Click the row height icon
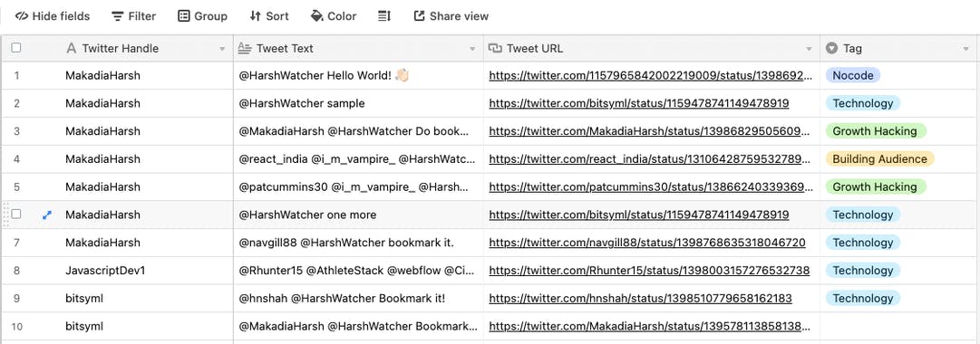The image size is (980, 344). pyautogui.click(x=384, y=16)
